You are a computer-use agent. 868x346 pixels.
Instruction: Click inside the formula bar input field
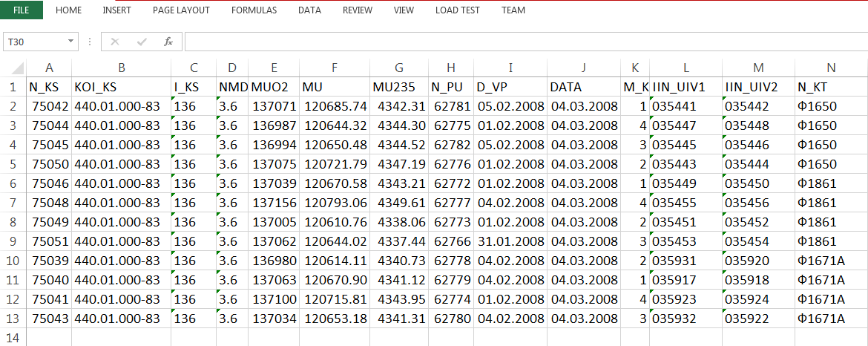519,42
